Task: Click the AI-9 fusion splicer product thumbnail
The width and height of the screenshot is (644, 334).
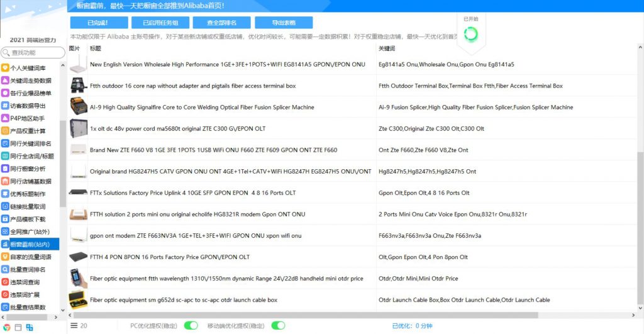Action: click(78, 107)
